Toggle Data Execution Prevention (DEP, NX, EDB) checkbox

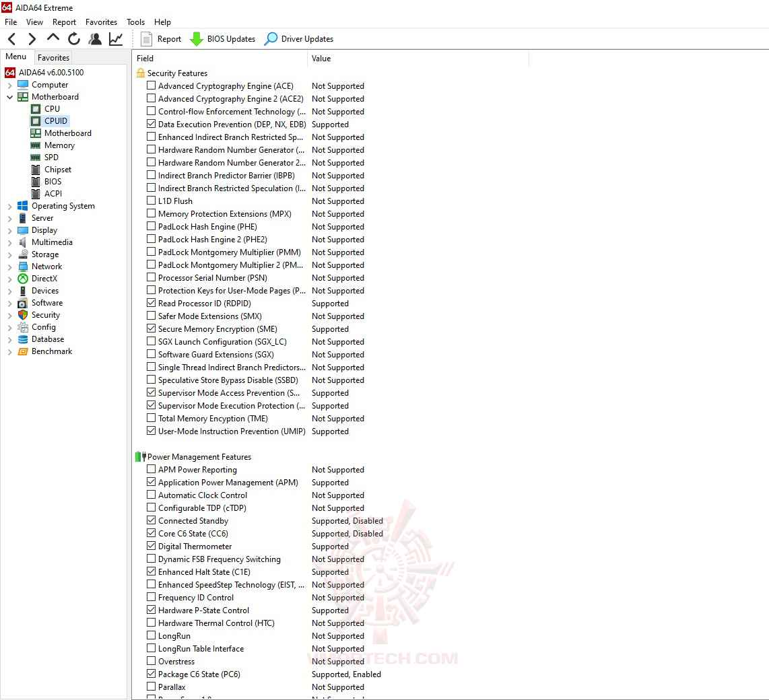151,124
